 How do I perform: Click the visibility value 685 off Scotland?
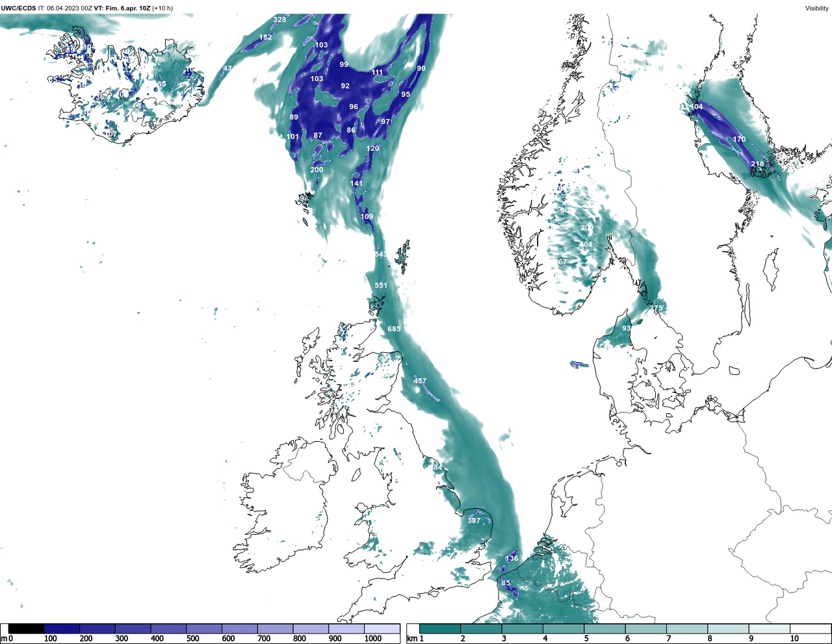coord(394,329)
